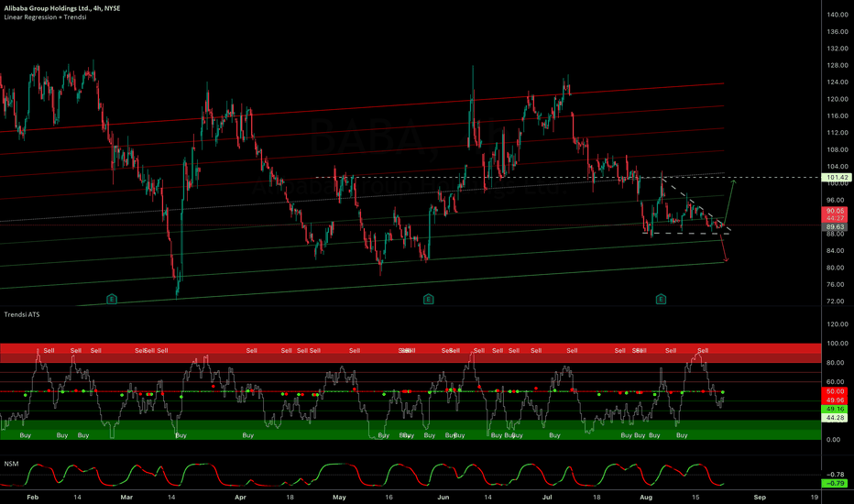The width and height of the screenshot is (854, 504).
Task: Open the earnings E marker in late May
Action: tap(429, 299)
